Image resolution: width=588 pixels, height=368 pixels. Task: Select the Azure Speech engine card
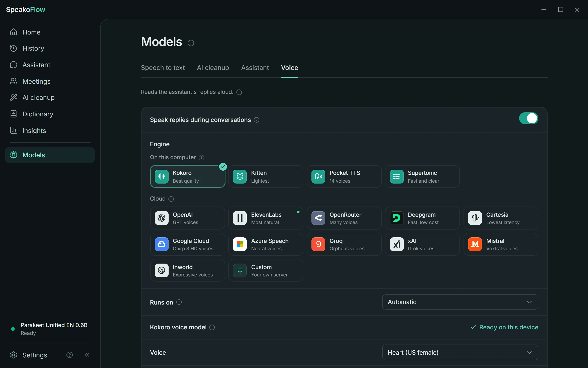tap(266, 244)
